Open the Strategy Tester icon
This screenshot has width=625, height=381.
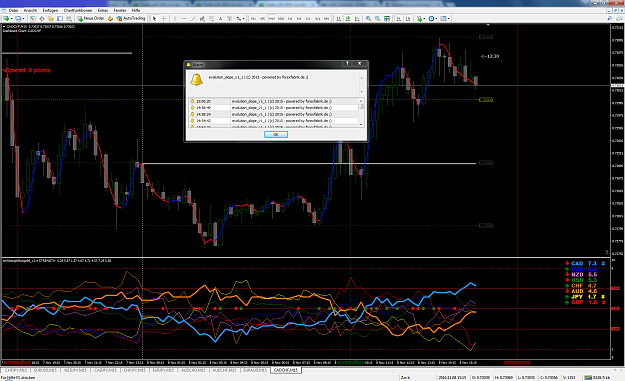(69, 18)
